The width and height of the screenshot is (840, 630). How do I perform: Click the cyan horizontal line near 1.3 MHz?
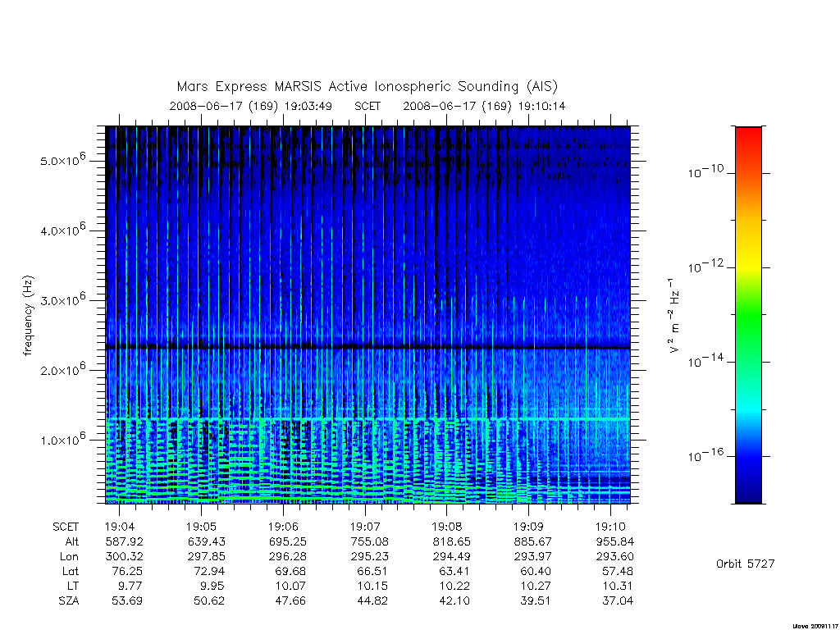[367, 419]
